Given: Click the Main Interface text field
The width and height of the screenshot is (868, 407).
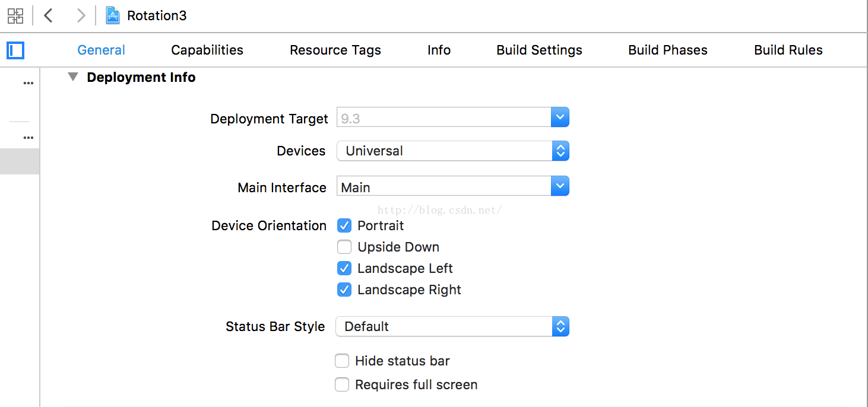Looking at the screenshot, I should coord(443,186).
